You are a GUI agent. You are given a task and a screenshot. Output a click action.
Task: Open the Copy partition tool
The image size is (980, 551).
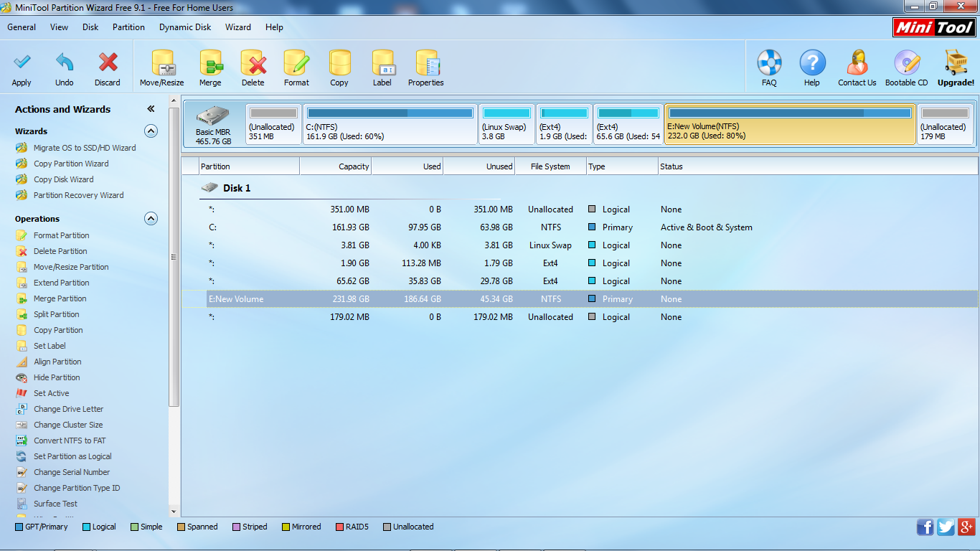point(339,67)
